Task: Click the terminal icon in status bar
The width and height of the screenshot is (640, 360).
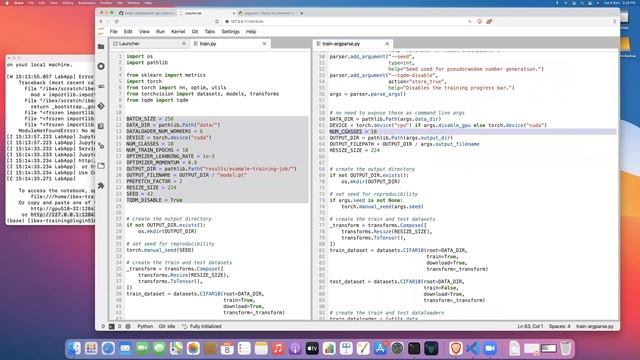Action: click(111, 327)
